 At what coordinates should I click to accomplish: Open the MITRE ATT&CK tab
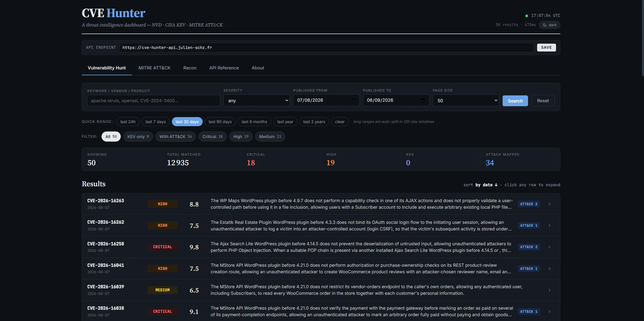pyautogui.click(x=155, y=68)
